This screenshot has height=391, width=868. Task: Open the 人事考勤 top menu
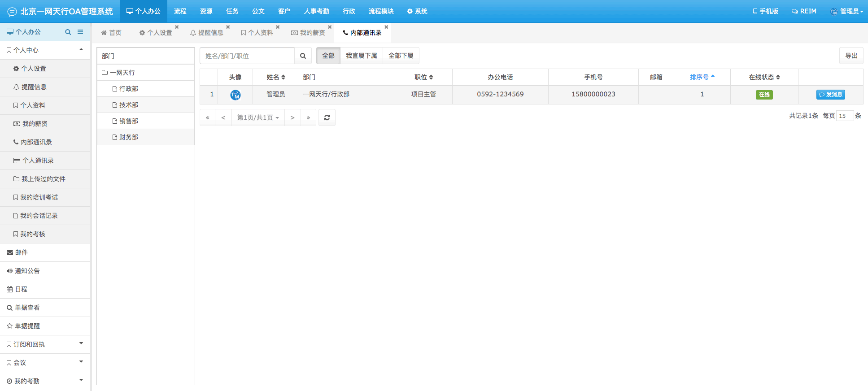point(316,11)
